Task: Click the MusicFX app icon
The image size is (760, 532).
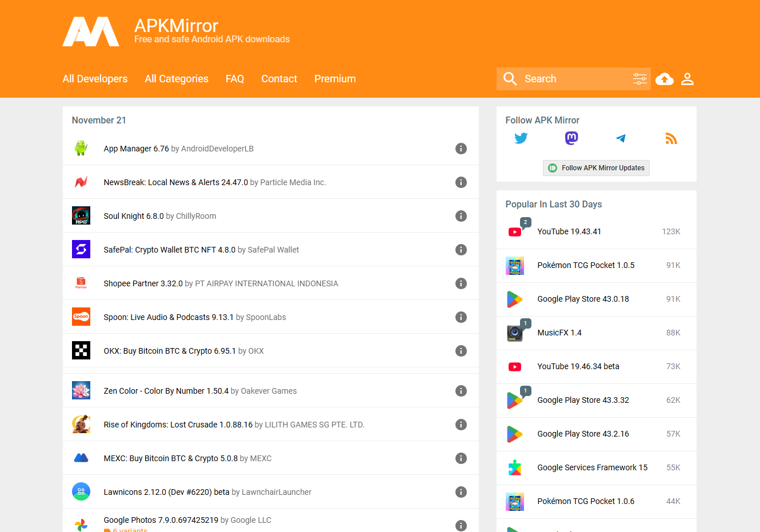Action: click(515, 333)
